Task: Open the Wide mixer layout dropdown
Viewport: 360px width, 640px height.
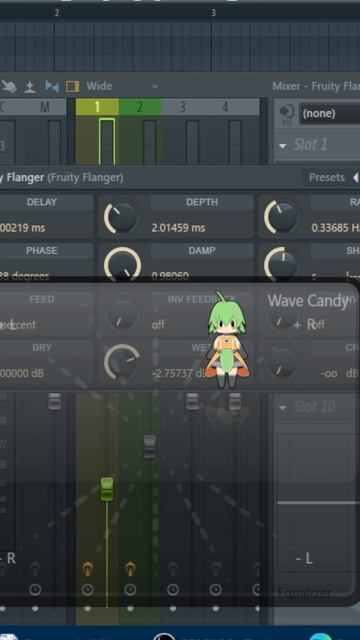Action: (122, 86)
